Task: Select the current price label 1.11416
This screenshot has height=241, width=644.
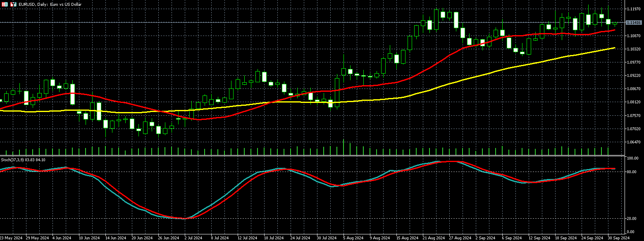Action: tap(633, 23)
